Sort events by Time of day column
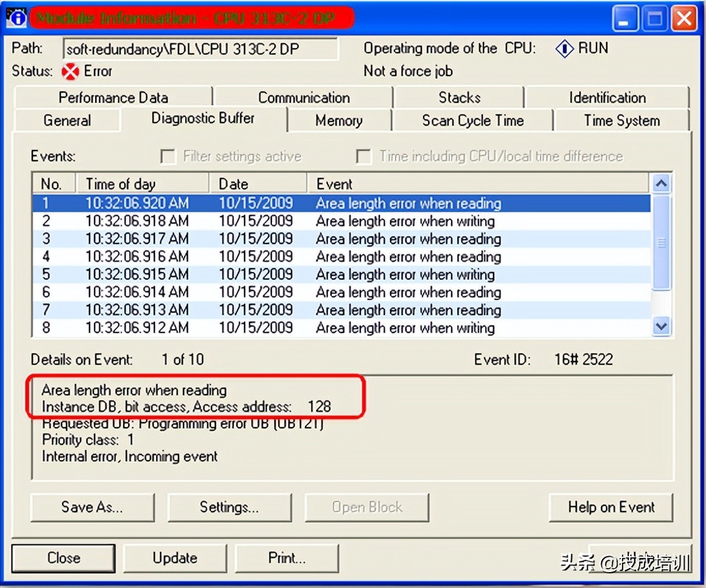The width and height of the screenshot is (706, 588). tap(143, 184)
